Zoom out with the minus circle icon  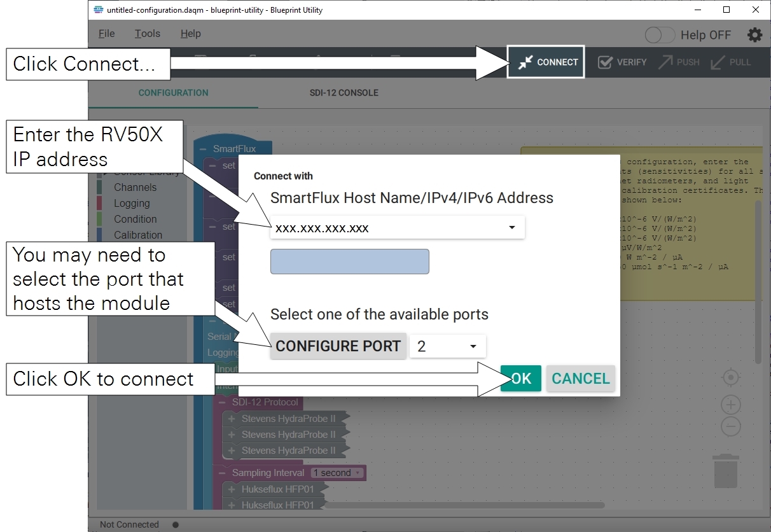point(731,426)
